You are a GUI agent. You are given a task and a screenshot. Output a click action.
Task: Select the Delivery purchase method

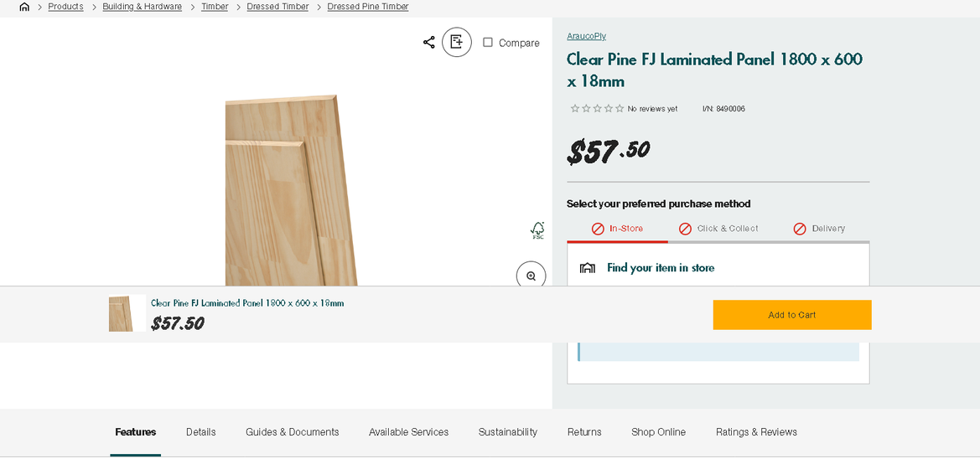pos(819,229)
